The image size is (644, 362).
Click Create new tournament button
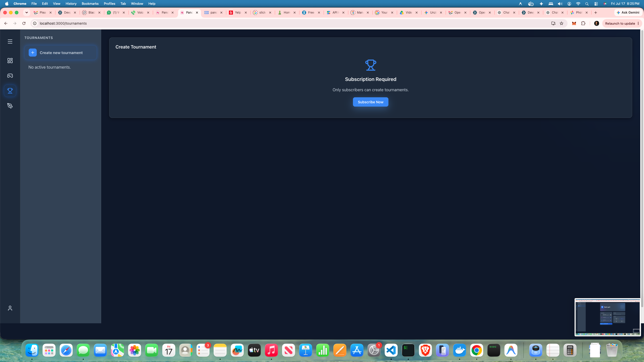click(61, 53)
